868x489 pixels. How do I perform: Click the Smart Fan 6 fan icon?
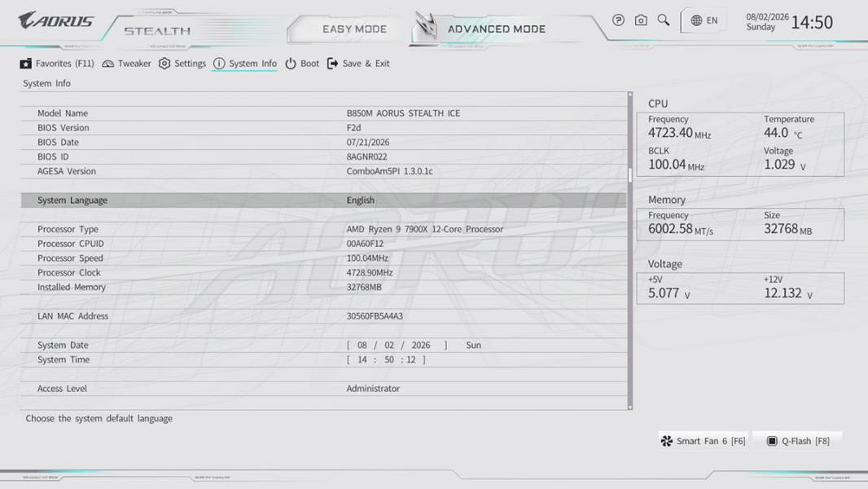(x=667, y=441)
